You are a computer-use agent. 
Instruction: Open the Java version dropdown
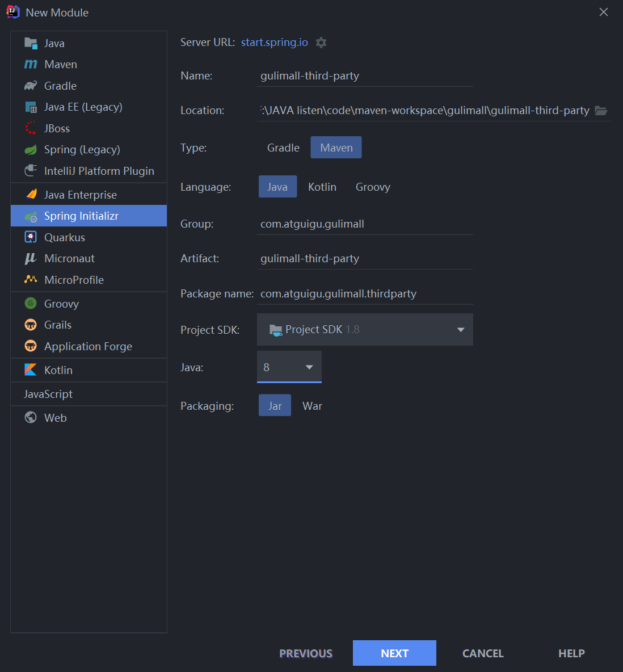click(x=289, y=367)
